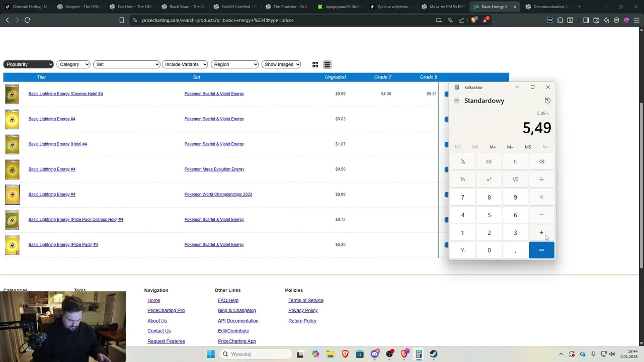The width and height of the screenshot is (644, 362).
Task: Click the calculator decimal comma key
Action: click(x=515, y=250)
